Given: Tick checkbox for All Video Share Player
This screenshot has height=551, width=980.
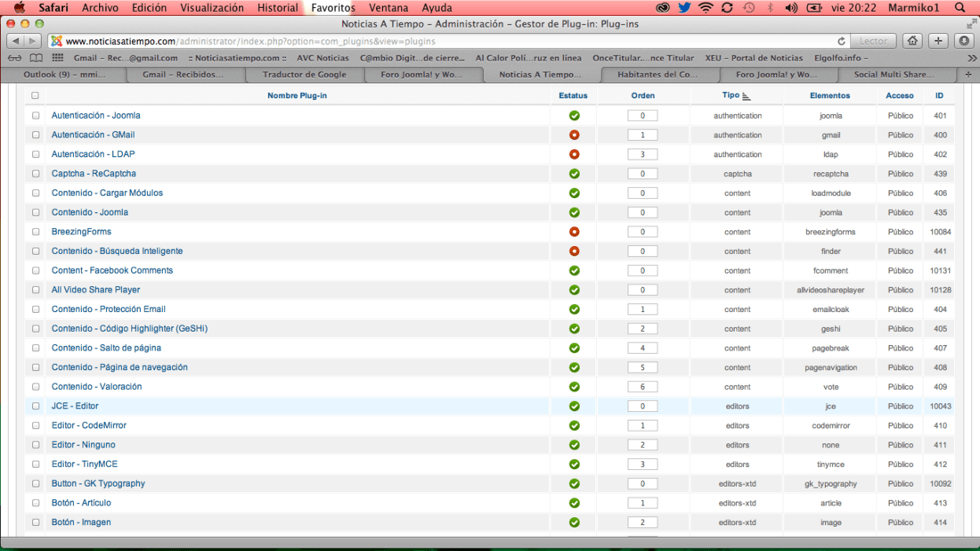Looking at the screenshot, I should pyautogui.click(x=36, y=290).
